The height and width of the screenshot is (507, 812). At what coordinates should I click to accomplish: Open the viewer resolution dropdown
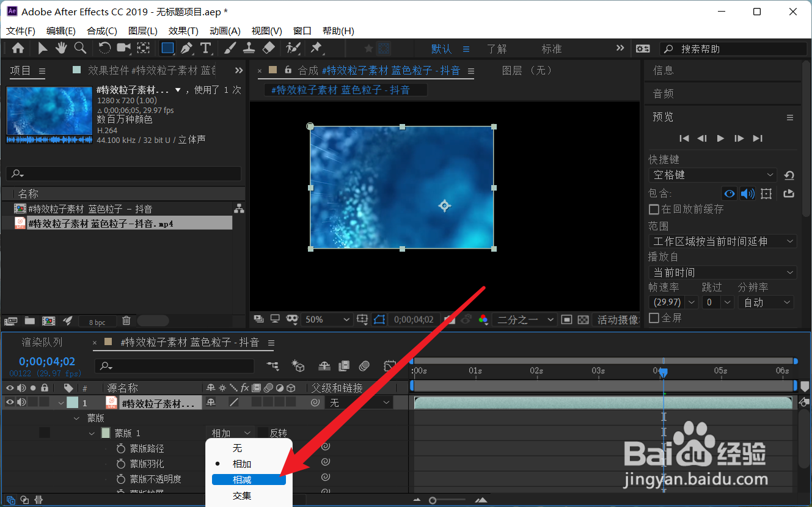pyautogui.click(x=524, y=319)
